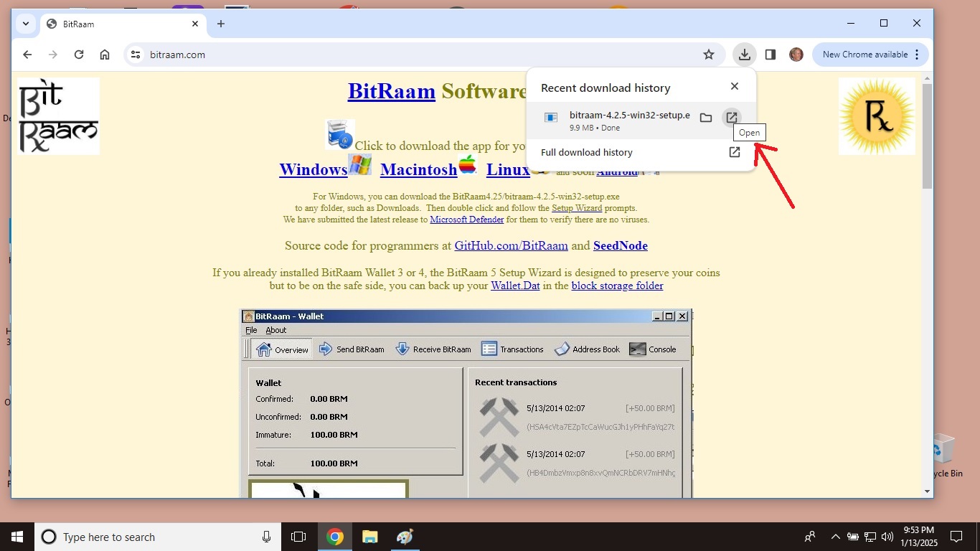980x551 pixels.
Task: Click Console in the wallet screenshot
Action: pos(652,349)
